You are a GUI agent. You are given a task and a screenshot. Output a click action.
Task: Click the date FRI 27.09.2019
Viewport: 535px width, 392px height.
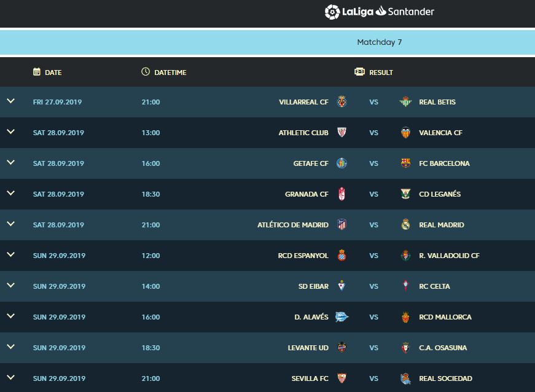tap(57, 102)
